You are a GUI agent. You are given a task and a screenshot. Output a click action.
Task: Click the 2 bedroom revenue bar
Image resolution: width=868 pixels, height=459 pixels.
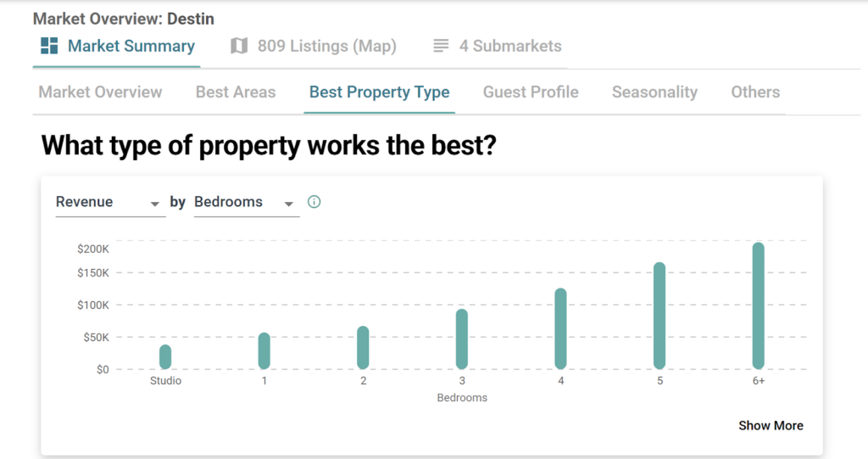(x=363, y=347)
